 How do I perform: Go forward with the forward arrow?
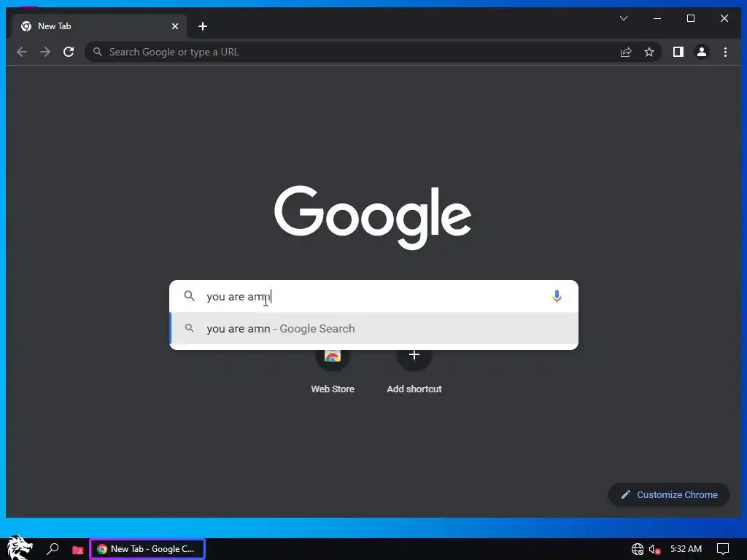coord(45,52)
